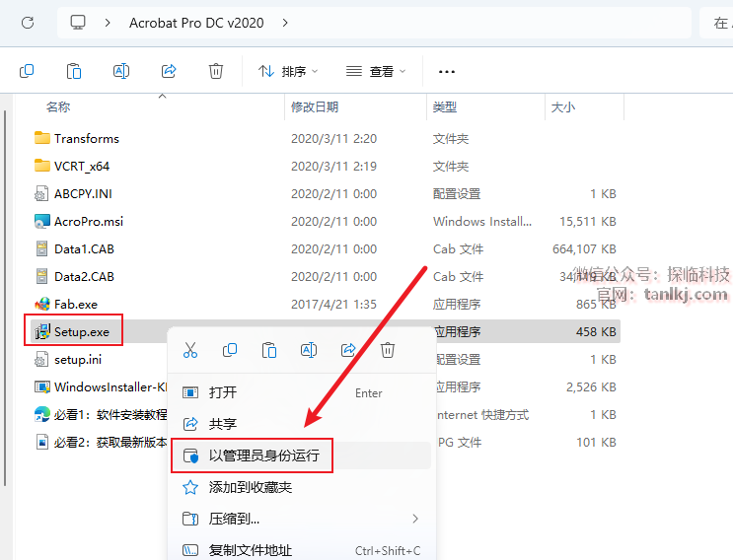Click the 必看1 Edge shortcut icon
Image resolution: width=733 pixels, height=560 pixels.
tap(42, 414)
